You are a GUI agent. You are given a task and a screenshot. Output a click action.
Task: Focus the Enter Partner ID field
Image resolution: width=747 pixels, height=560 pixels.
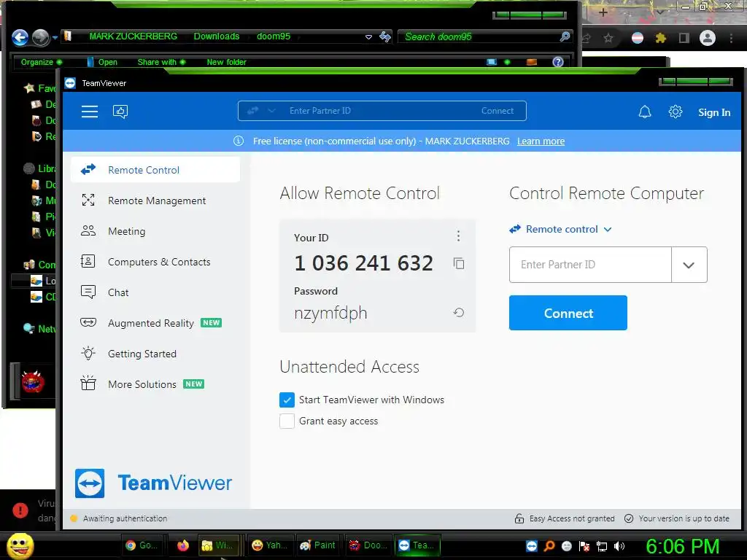(x=590, y=265)
